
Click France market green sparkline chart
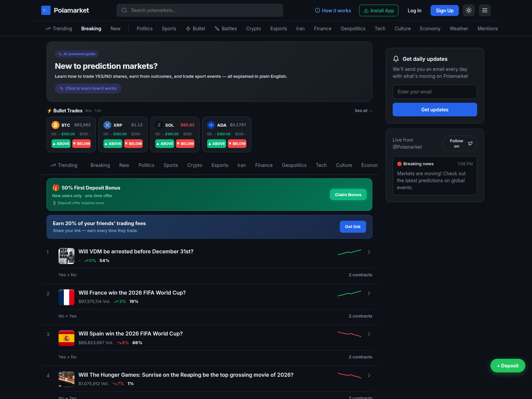point(349,294)
